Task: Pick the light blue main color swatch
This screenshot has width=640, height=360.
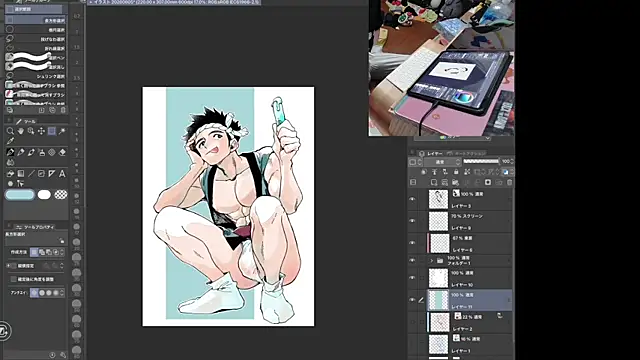Action: point(20,195)
